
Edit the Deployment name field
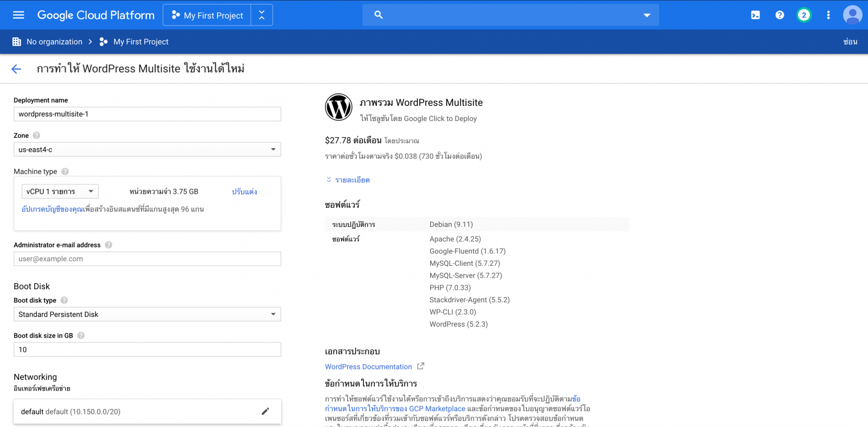[147, 114]
